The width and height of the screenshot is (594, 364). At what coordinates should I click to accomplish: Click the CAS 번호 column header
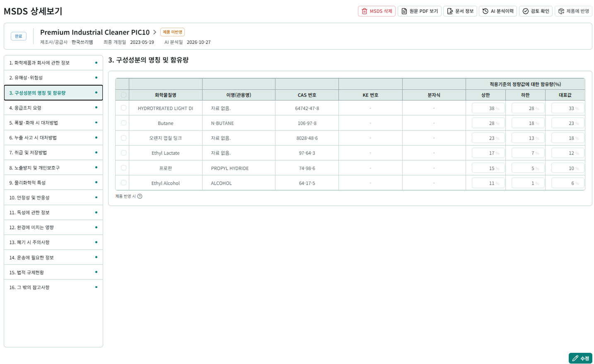[x=307, y=95]
